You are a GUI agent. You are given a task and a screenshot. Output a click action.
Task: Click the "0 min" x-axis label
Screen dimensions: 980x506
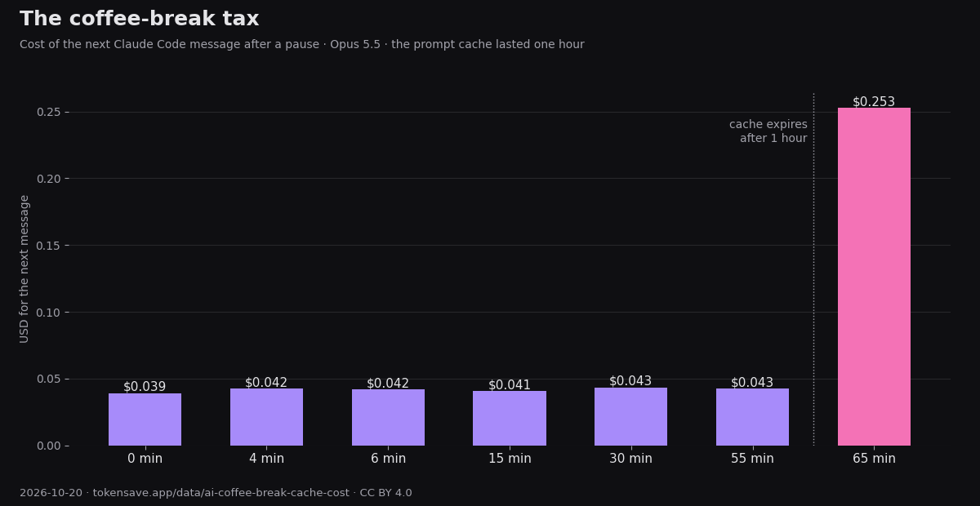[145, 459]
